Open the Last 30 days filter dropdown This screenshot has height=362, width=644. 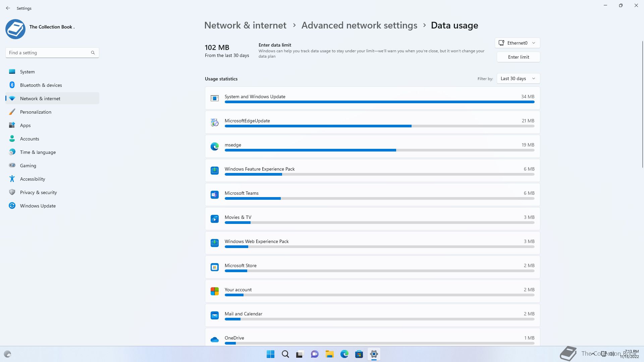518,78
